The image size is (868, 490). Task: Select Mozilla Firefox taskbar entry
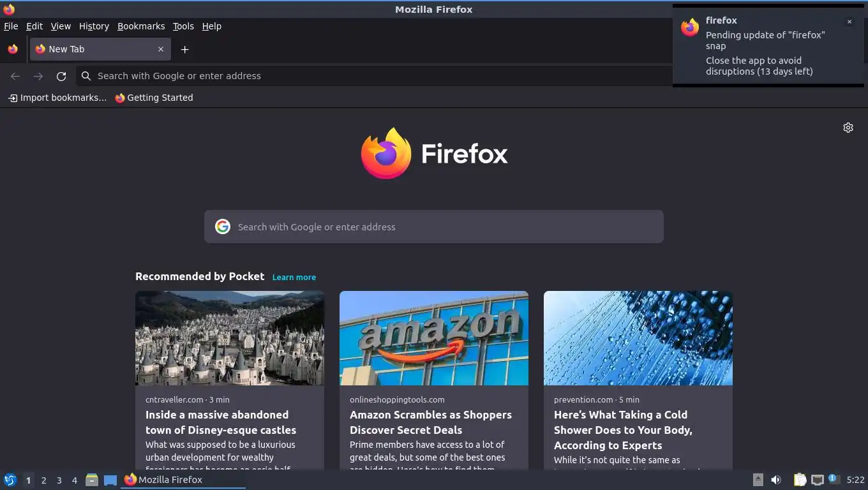click(x=183, y=480)
